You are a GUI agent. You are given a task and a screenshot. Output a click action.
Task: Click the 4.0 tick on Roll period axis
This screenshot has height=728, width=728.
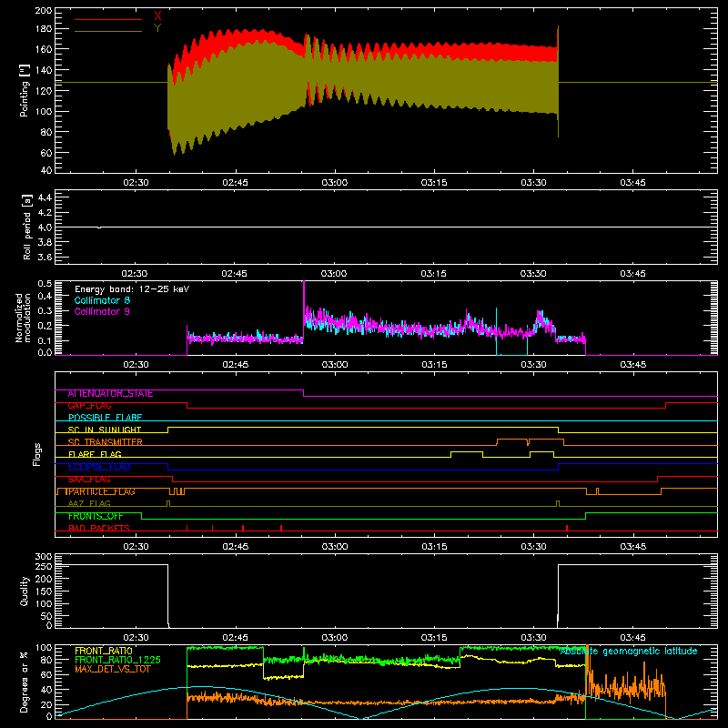[45, 227]
